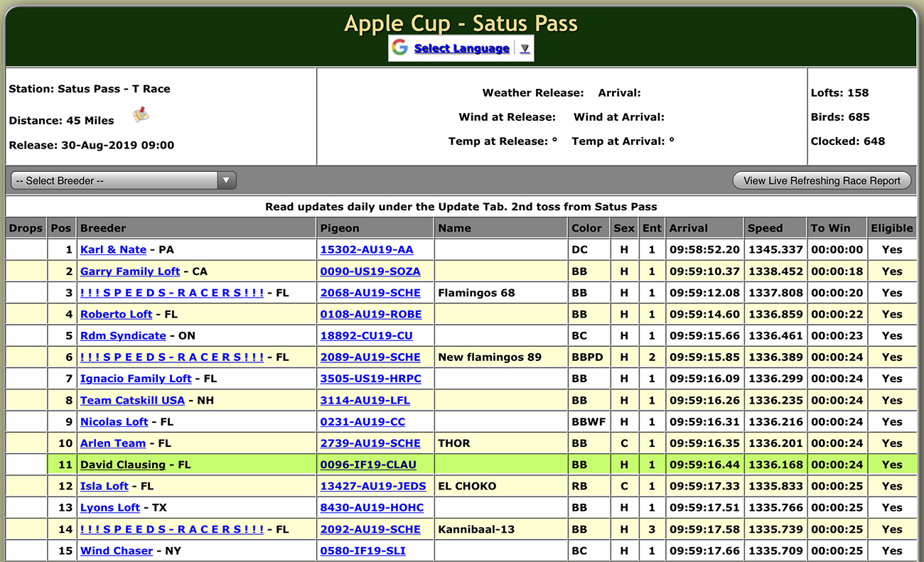924x562 pixels.
Task: Open Rdm Syndicate breeder link
Action: pos(123,335)
